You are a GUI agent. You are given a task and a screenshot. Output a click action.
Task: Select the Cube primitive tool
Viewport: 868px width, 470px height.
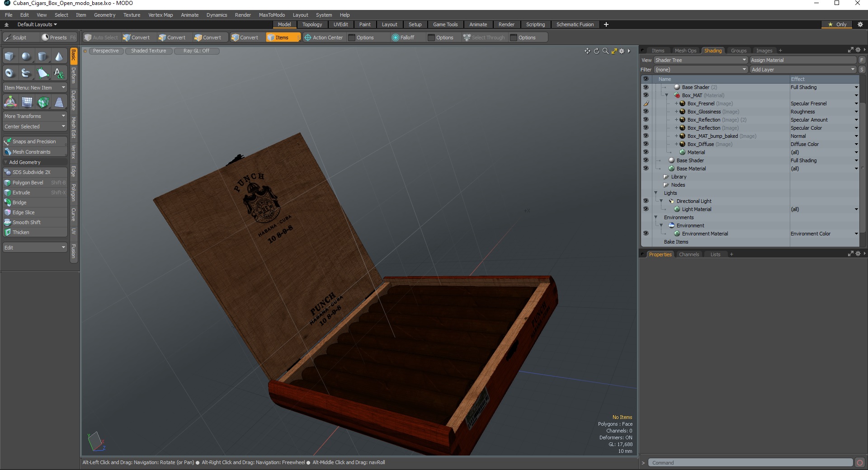point(10,56)
